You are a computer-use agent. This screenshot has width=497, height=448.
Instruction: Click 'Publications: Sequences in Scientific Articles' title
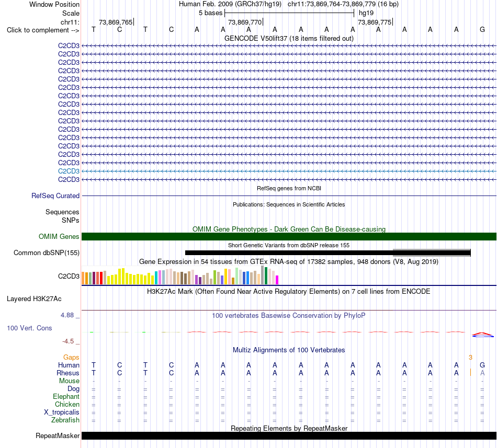(289, 204)
